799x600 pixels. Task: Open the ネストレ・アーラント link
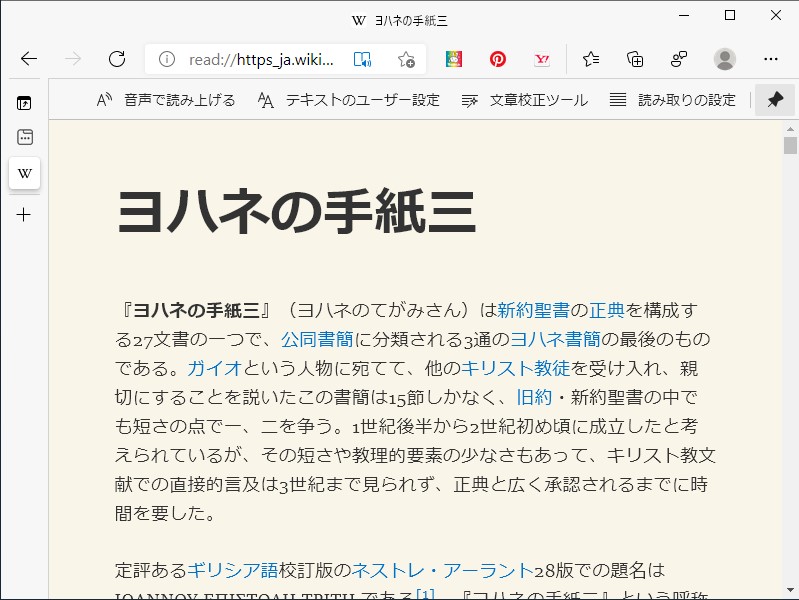[443, 570]
